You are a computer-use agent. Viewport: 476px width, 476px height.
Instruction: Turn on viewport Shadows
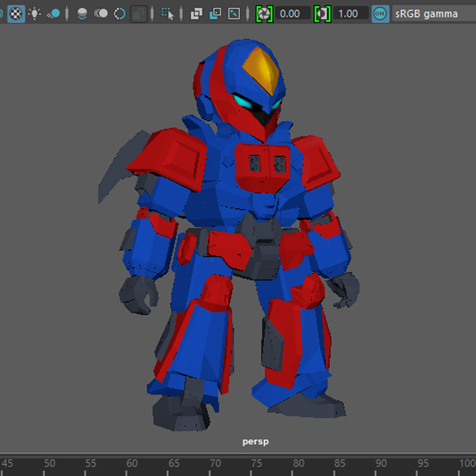click(54, 13)
